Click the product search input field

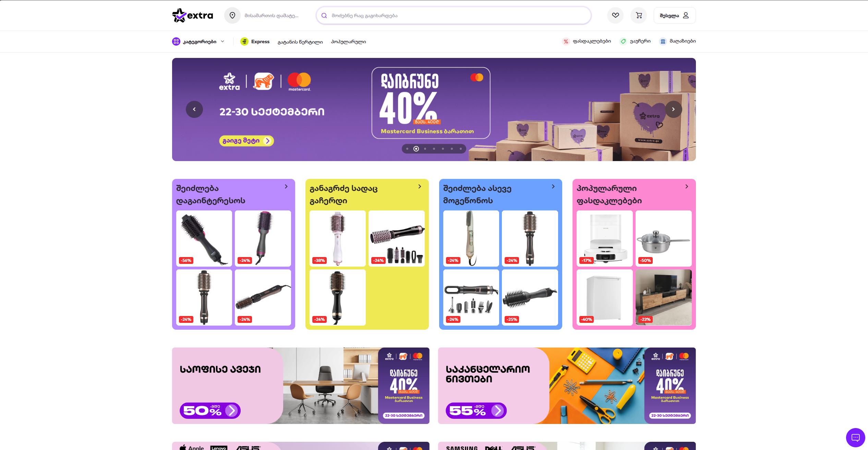tap(454, 15)
